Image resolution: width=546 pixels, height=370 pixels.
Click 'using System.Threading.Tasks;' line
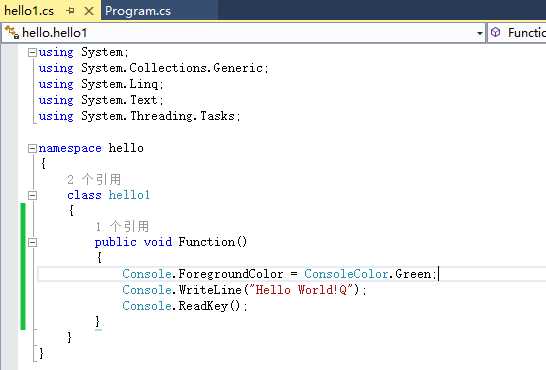point(139,116)
